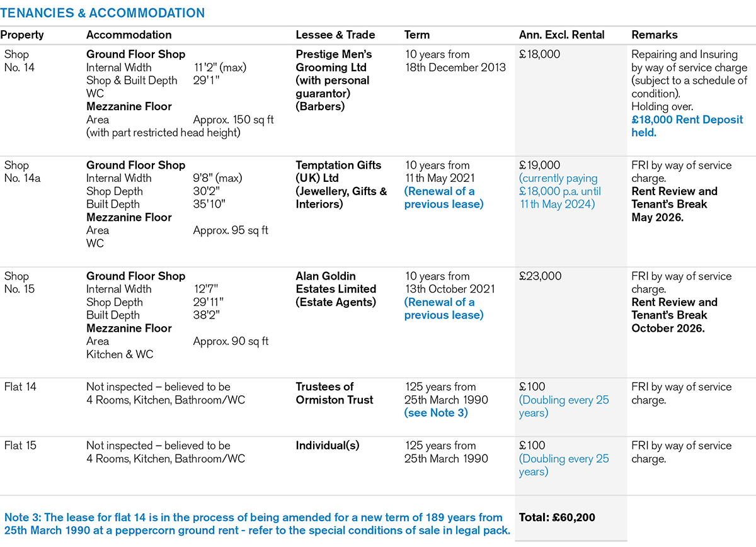Select the Temptation Gifts (UK) Ltd lessee
756x547 pixels.
click(339, 172)
